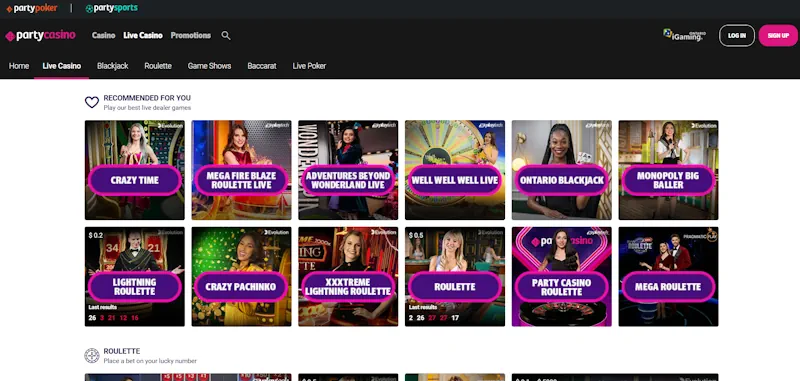Click the Roulette section heading
This screenshot has height=381, width=800.
[x=121, y=351]
